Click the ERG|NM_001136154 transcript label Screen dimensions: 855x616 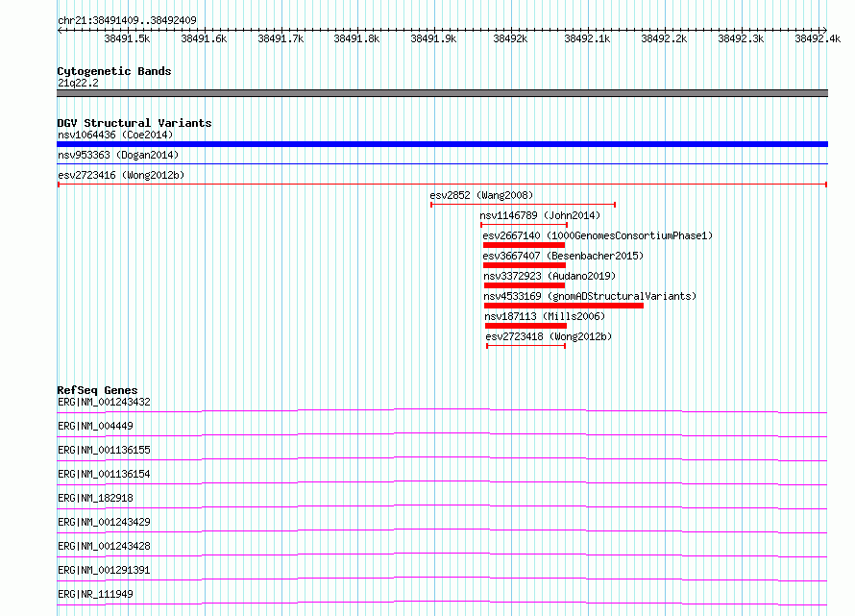pyautogui.click(x=104, y=474)
